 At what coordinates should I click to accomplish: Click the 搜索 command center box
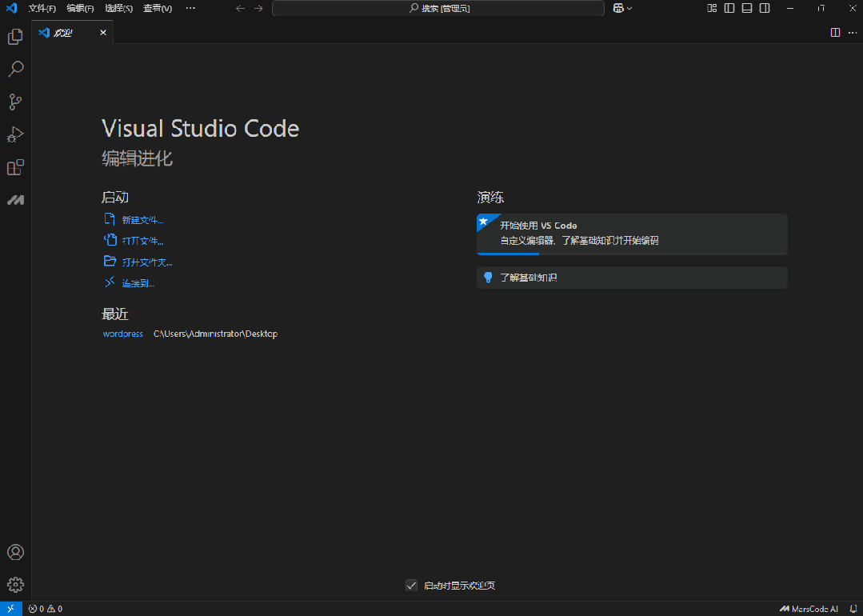[x=438, y=8]
